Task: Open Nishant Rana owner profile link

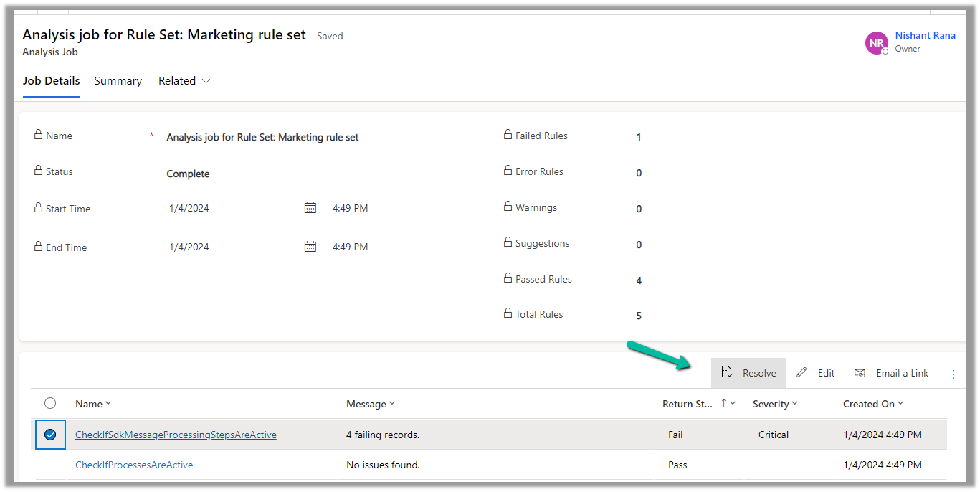Action: coord(925,35)
